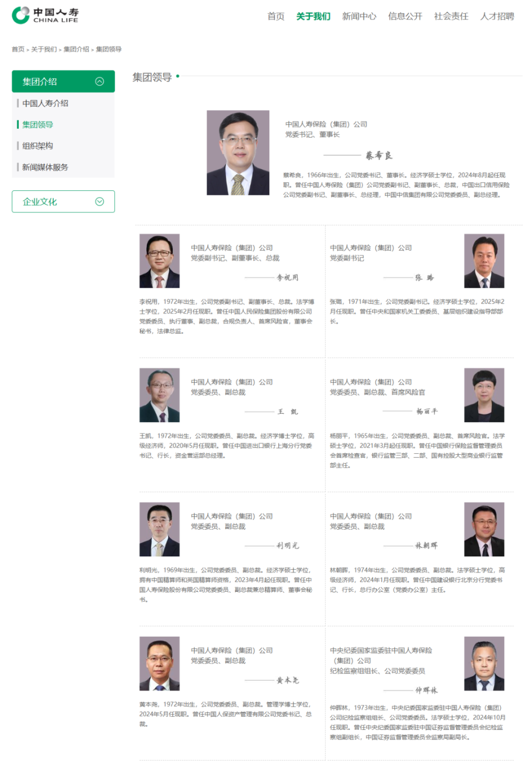Click 集团介绍 in the breadcrumb trail

click(x=76, y=49)
